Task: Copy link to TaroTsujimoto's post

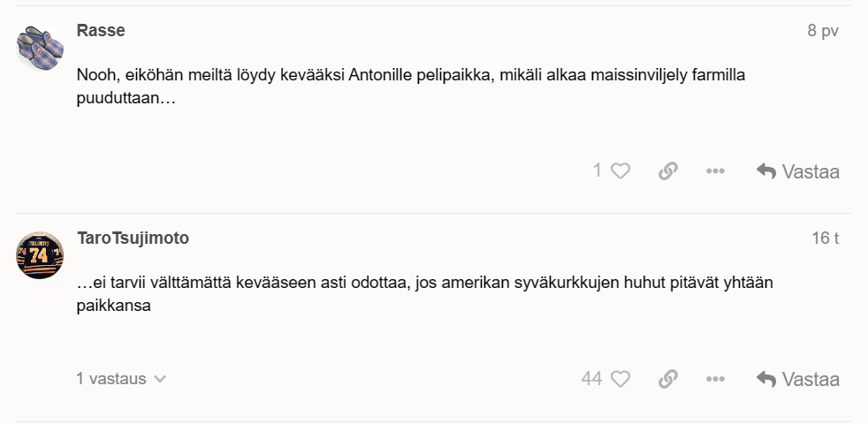Action: pyautogui.click(x=668, y=379)
